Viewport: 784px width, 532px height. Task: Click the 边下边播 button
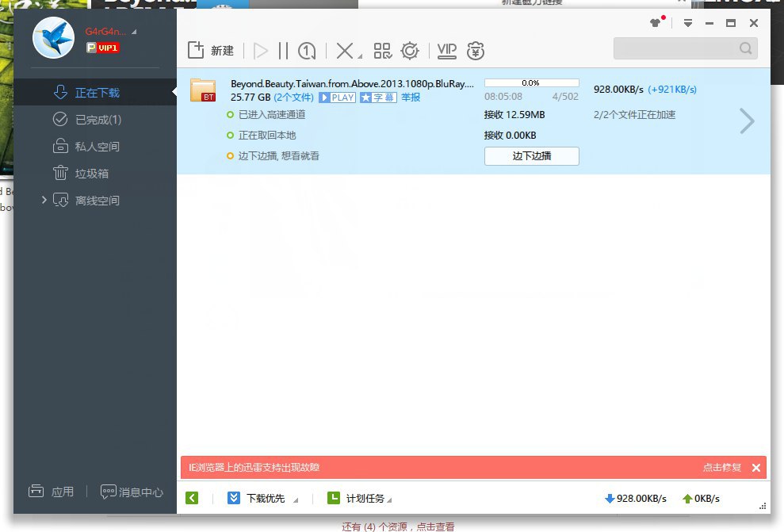531,156
